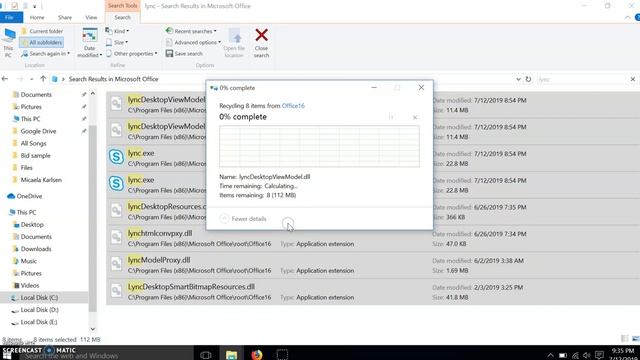Screen dimensions: 640x360
Task: Open All Songs folder in sidebar
Action: pos(33,143)
